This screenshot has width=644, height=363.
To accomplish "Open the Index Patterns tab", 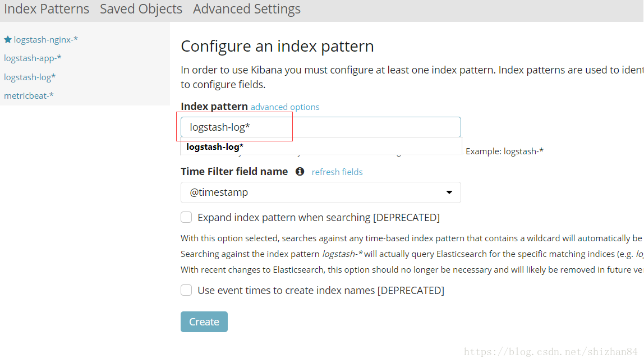I will (x=47, y=9).
